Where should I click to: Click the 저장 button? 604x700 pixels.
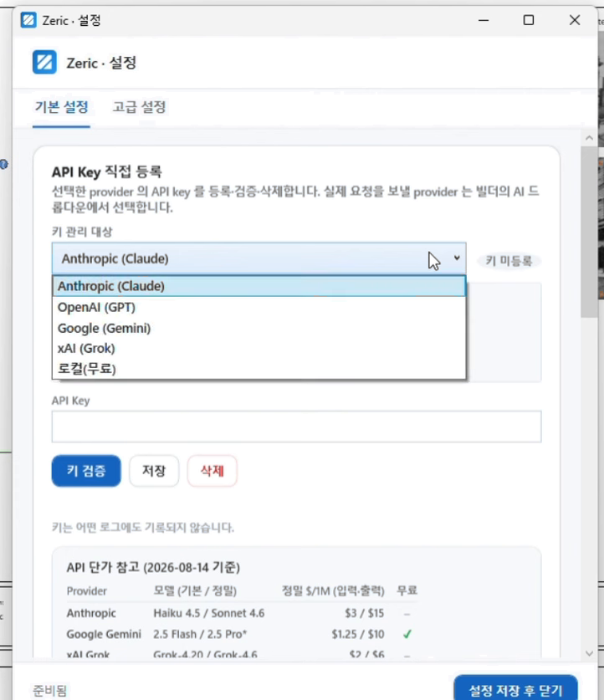click(x=154, y=471)
